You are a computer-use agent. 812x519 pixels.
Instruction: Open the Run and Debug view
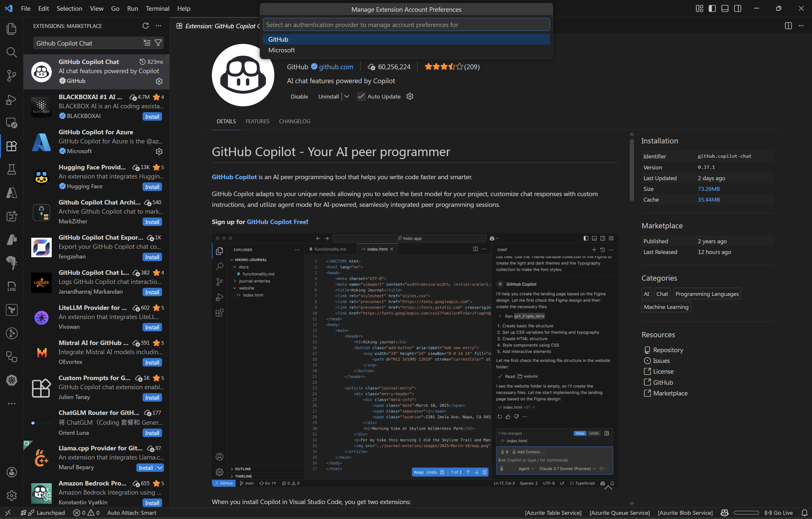[11, 99]
